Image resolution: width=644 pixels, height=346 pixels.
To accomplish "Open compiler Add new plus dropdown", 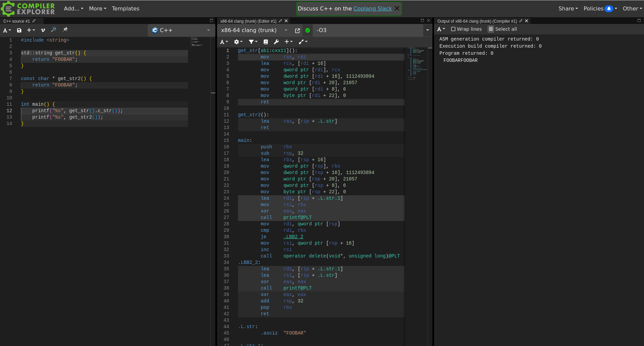I will click(288, 42).
